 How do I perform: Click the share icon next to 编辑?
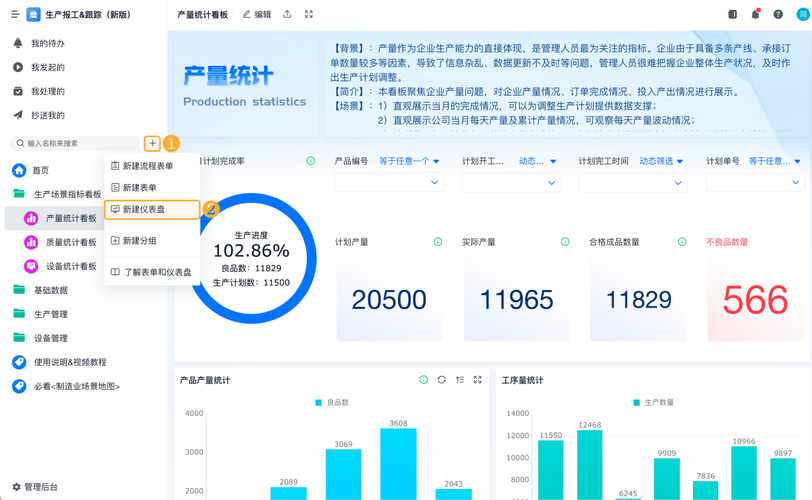[287, 14]
